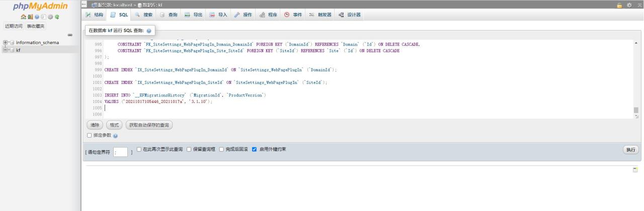Click the chain link icon in sidebar
This screenshot has height=211, width=644.
click(x=70, y=35)
